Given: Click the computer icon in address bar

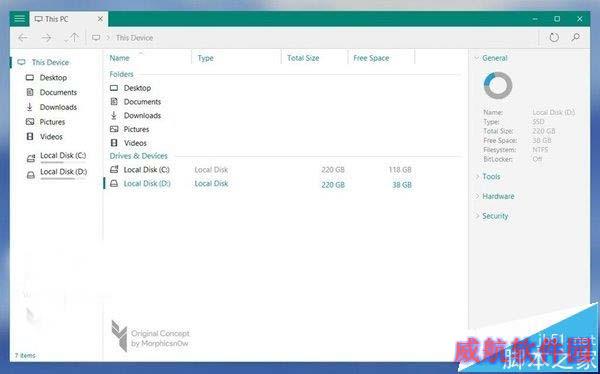Looking at the screenshot, I should pyautogui.click(x=96, y=38).
